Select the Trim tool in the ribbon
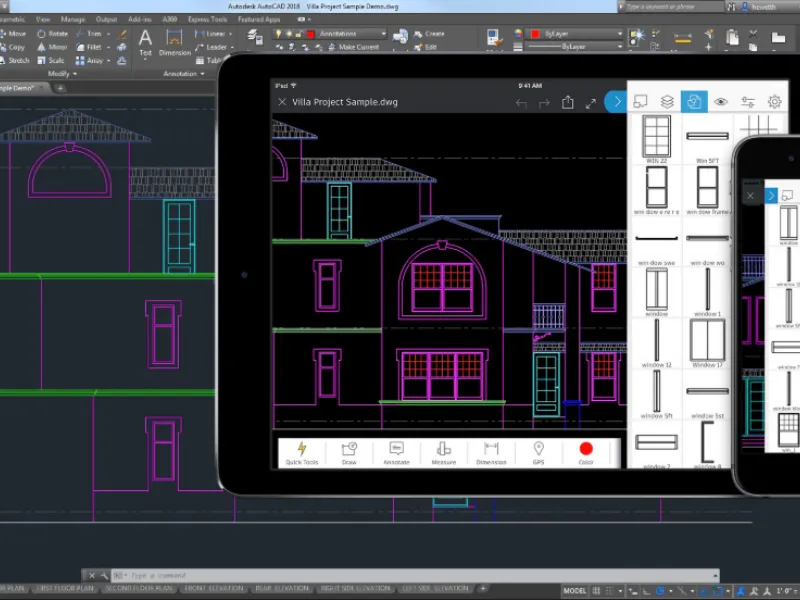 88,34
